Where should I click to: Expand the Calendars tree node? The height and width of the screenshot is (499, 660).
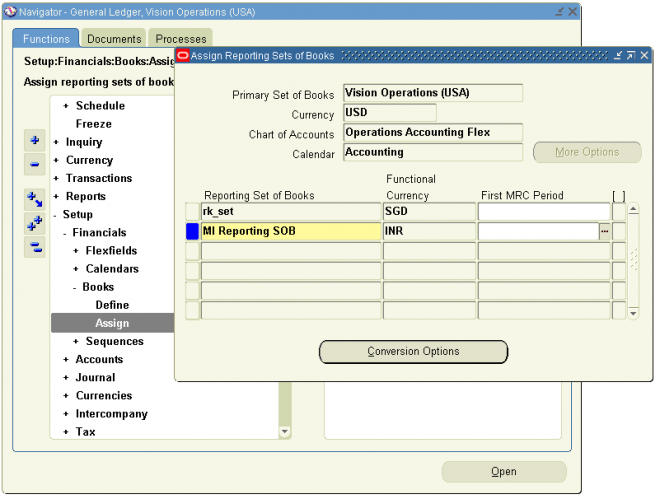(x=76, y=269)
